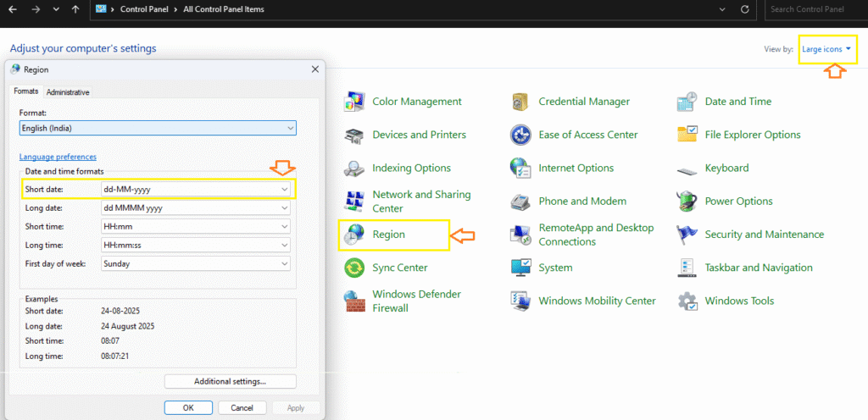868x420 pixels.
Task: Open Indexing Options icon
Action: coord(353,168)
